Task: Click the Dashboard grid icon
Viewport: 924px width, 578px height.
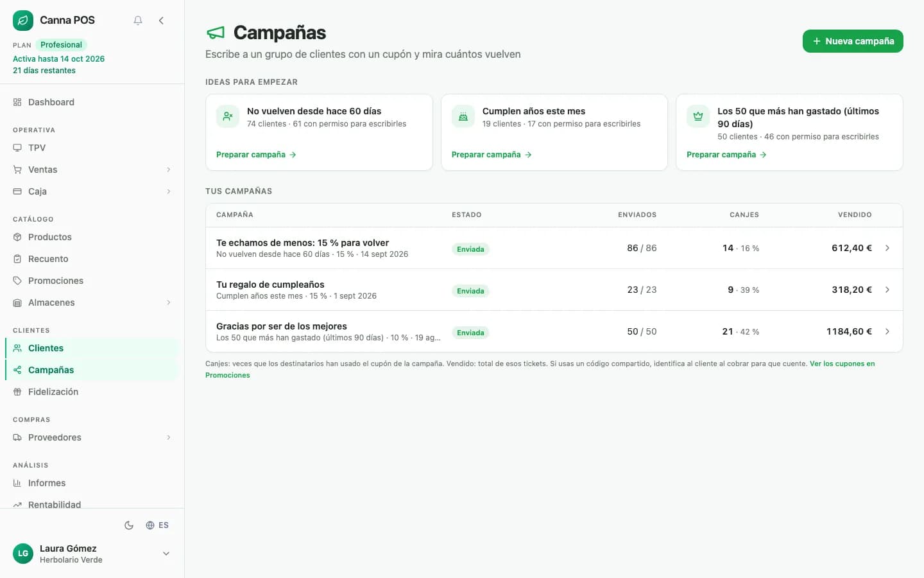Action: (x=17, y=102)
